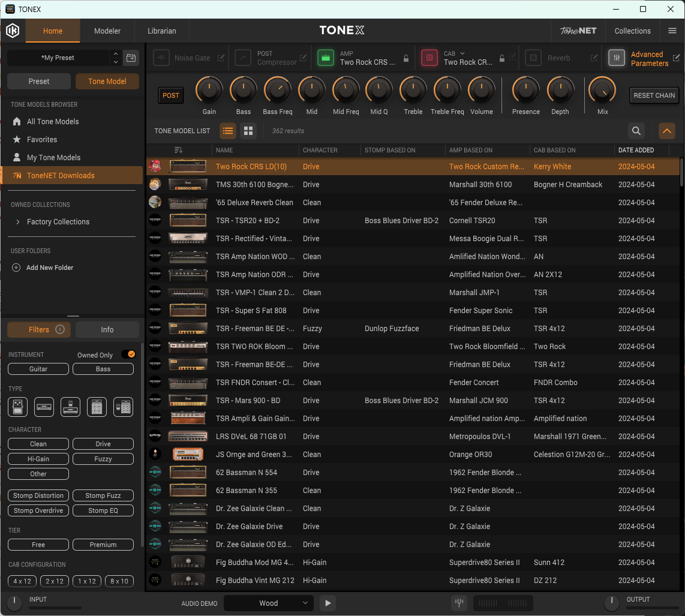Toggle the Guitar instrument filter
This screenshot has width=685, height=616.
tap(38, 369)
